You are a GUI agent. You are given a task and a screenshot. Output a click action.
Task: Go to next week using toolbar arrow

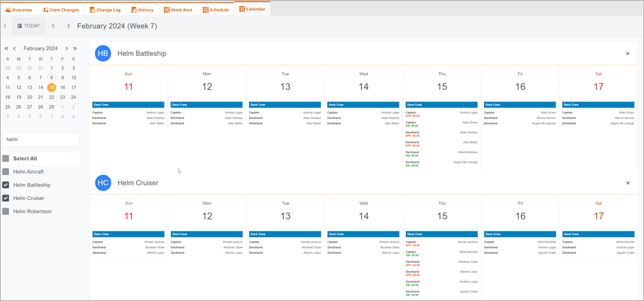click(x=68, y=26)
